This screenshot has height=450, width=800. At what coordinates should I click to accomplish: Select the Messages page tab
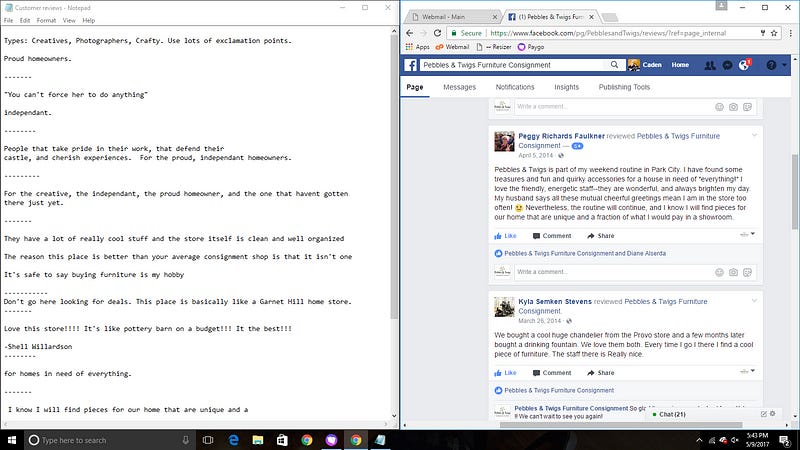tap(459, 87)
